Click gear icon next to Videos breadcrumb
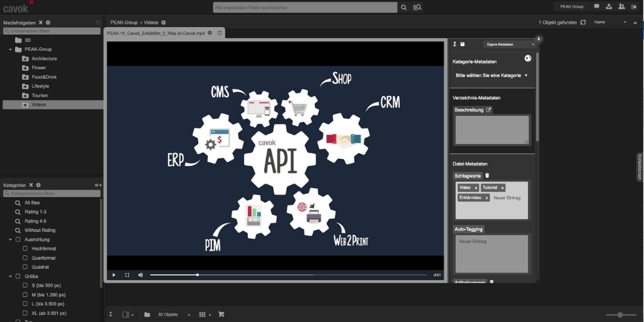Screen dimensions: 644x322 tap(164, 23)
